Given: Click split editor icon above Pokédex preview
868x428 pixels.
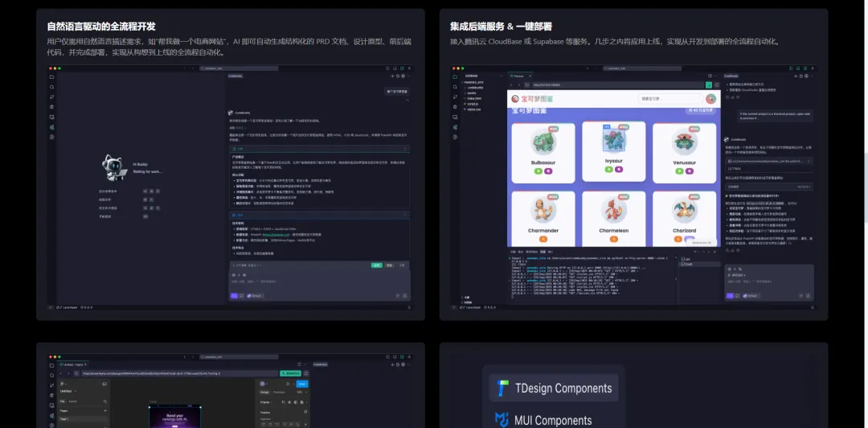Looking at the screenshot, I should pyautogui.click(x=710, y=76).
